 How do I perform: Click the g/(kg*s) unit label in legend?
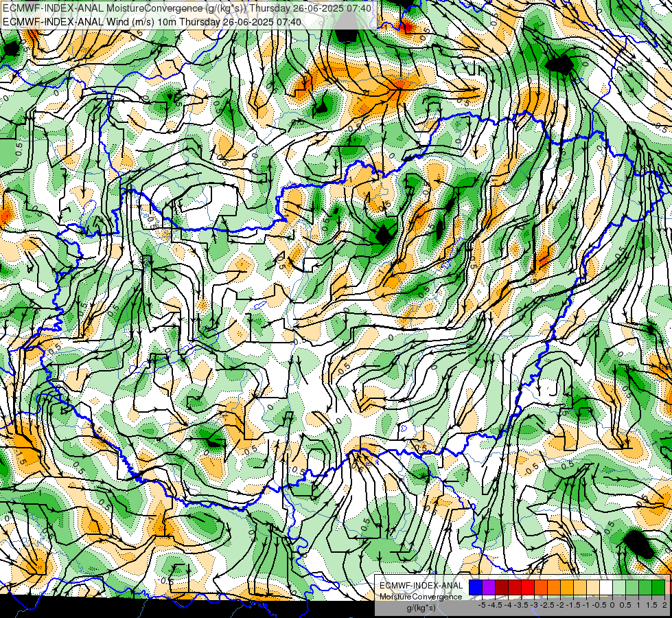coord(421,608)
